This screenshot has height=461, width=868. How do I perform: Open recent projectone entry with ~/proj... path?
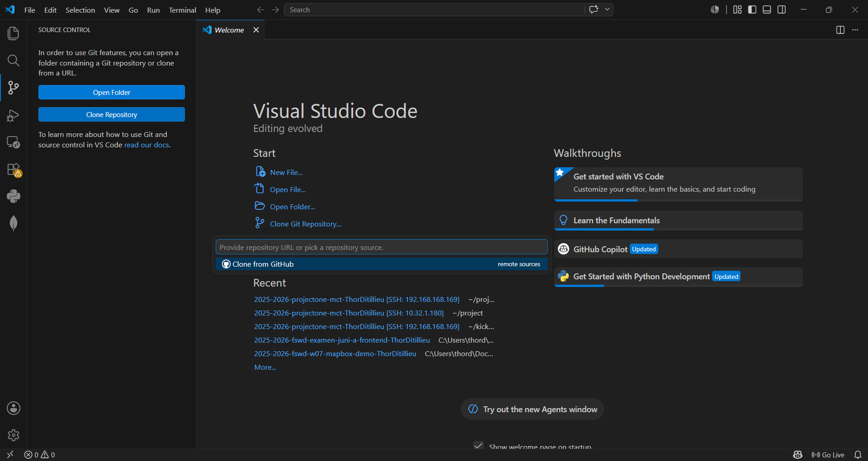357,299
